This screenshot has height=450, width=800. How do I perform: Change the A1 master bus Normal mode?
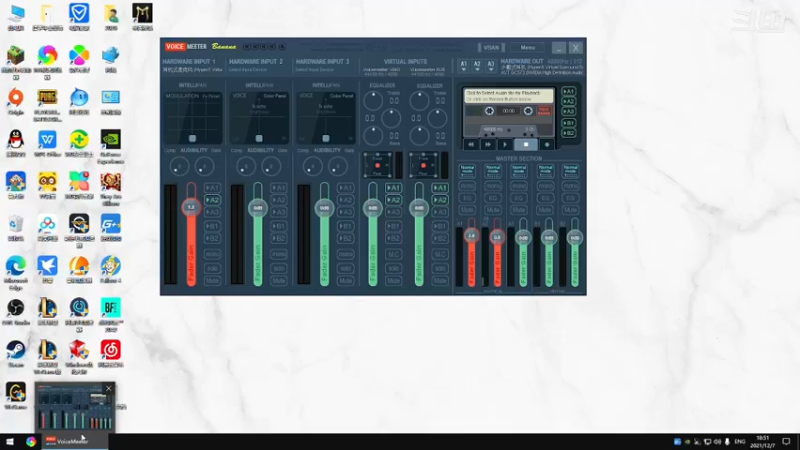(467, 170)
